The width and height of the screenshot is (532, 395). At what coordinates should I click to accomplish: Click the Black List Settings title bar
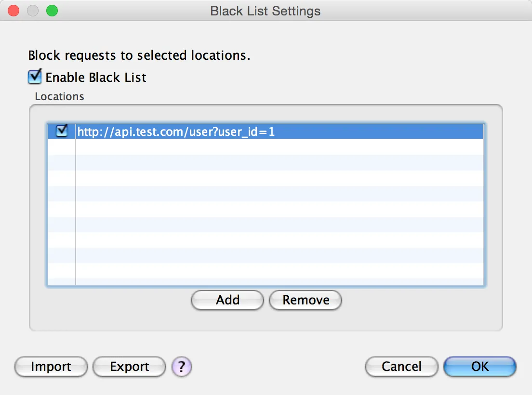click(x=266, y=11)
